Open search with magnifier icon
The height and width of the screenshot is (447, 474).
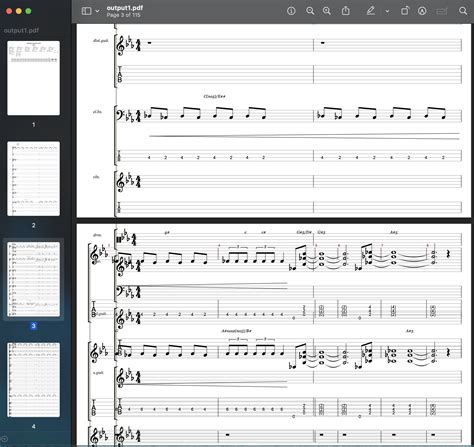click(x=463, y=11)
